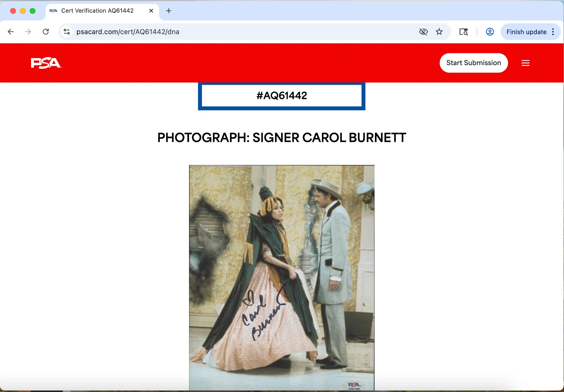The width and height of the screenshot is (564, 392).
Task: Click the Start Submission button
Action: coord(474,63)
